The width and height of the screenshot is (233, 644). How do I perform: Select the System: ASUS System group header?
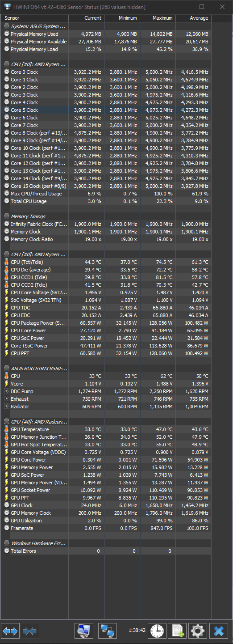pos(107,26)
